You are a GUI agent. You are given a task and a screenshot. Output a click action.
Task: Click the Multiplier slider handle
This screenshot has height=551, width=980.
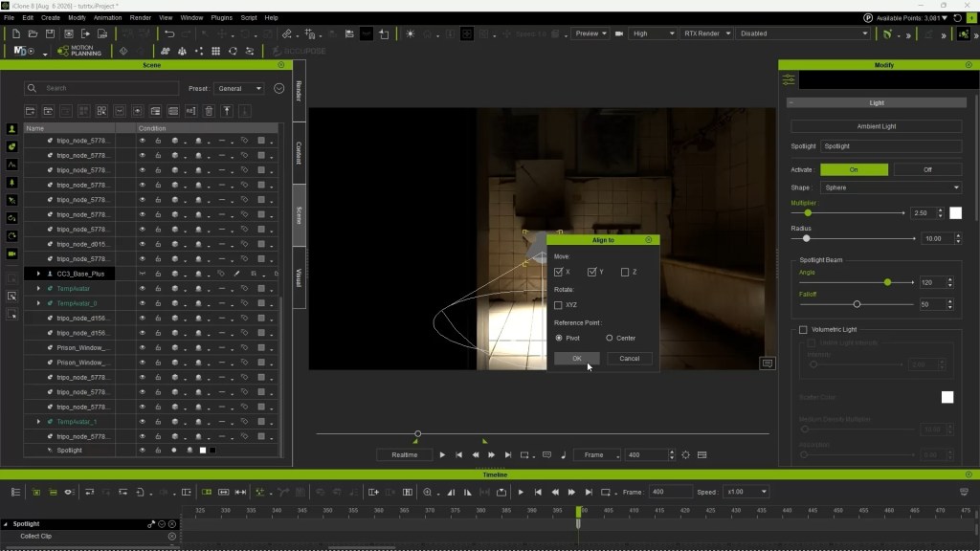click(x=808, y=213)
